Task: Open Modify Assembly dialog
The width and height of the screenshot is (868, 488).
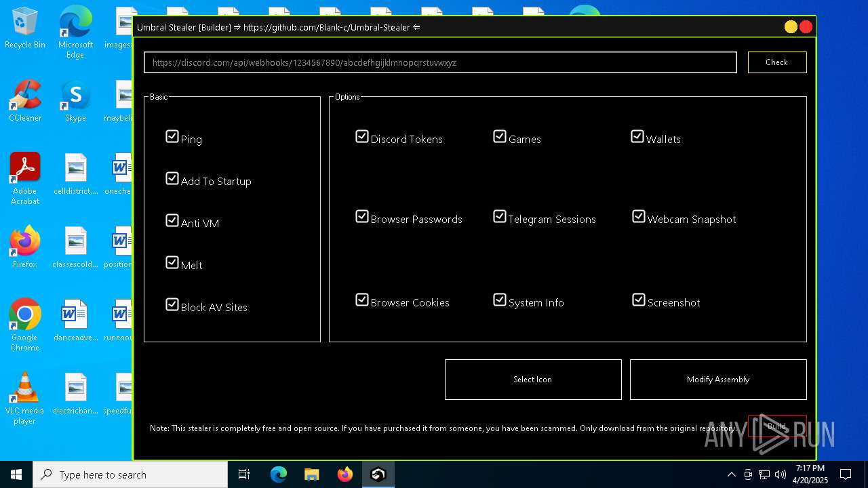Action: coord(718,380)
